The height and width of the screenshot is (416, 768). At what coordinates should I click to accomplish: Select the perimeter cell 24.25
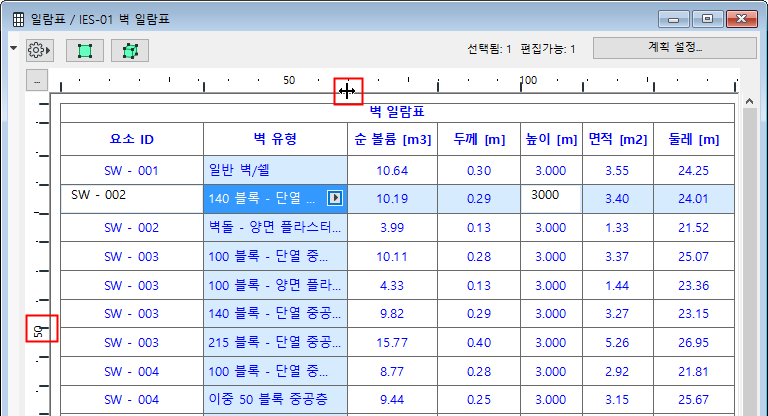tap(694, 171)
